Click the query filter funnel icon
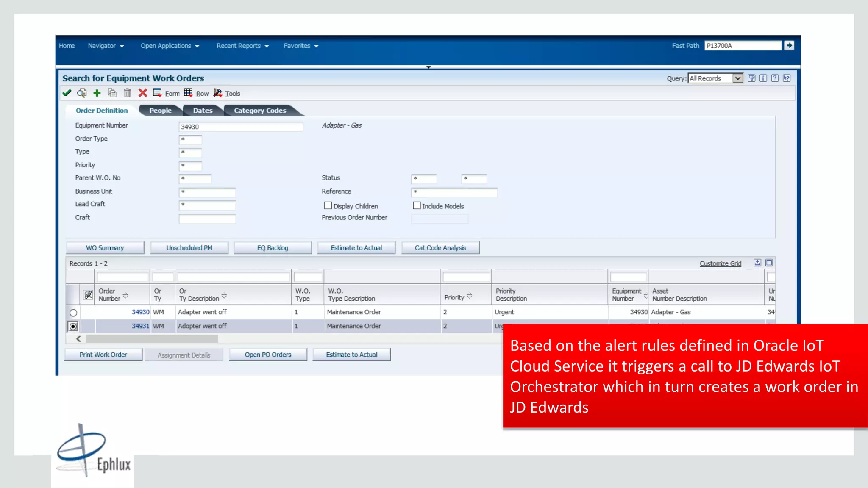This screenshot has height=488, width=868. [751, 78]
